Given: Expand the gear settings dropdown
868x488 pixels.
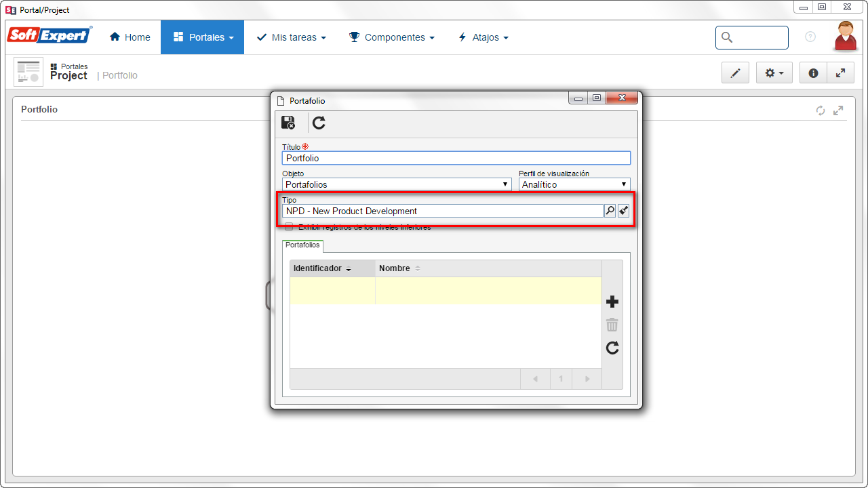Looking at the screenshot, I should [774, 73].
